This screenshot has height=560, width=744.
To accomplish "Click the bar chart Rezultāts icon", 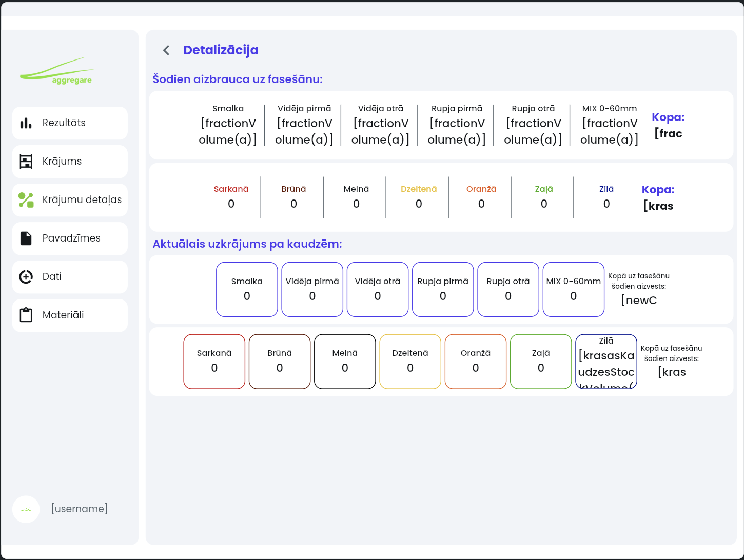I will point(26,123).
